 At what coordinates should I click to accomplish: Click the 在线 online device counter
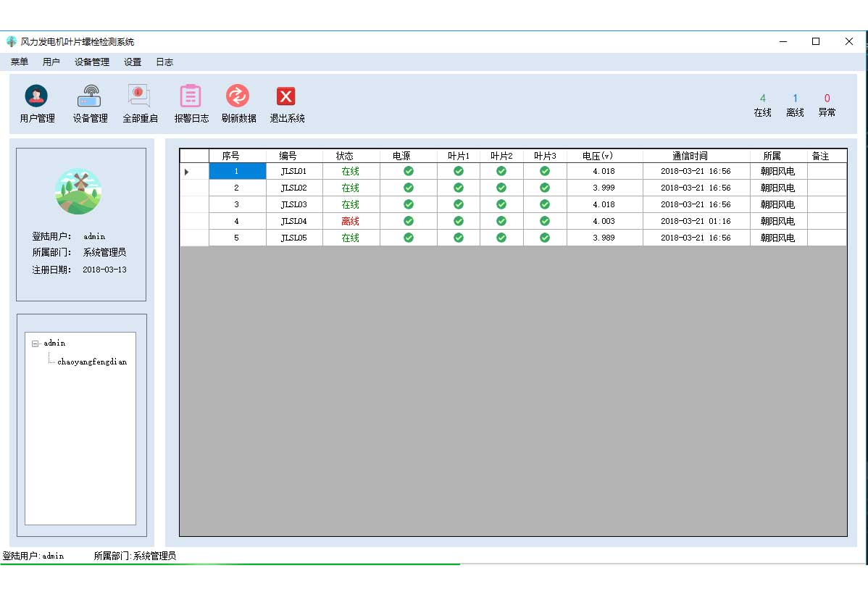point(762,105)
